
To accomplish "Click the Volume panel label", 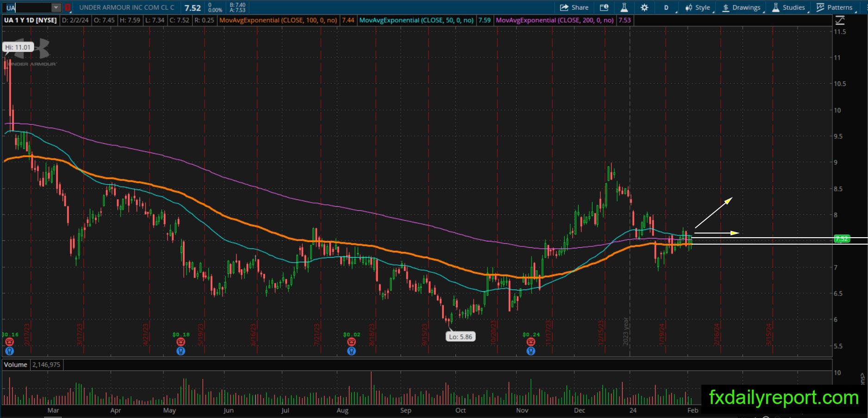I will tap(16, 365).
